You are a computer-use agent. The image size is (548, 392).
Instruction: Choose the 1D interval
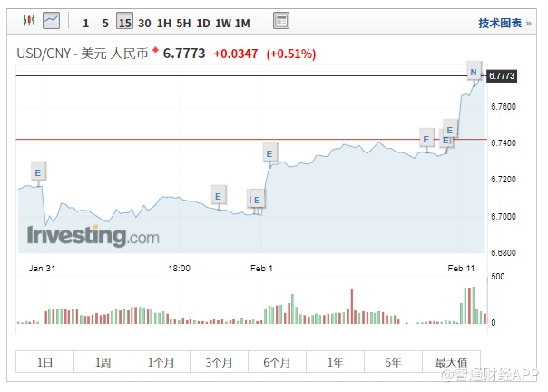(203, 23)
